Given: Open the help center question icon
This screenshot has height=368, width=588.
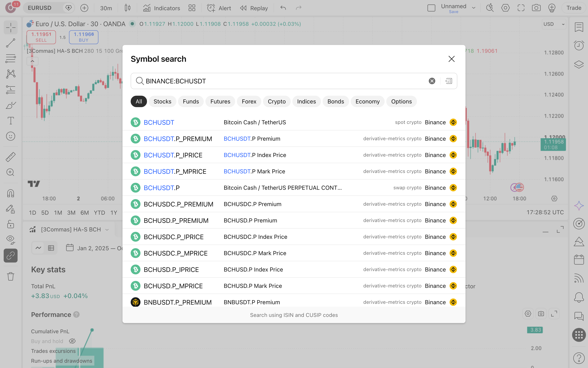Looking at the screenshot, I should (579, 358).
